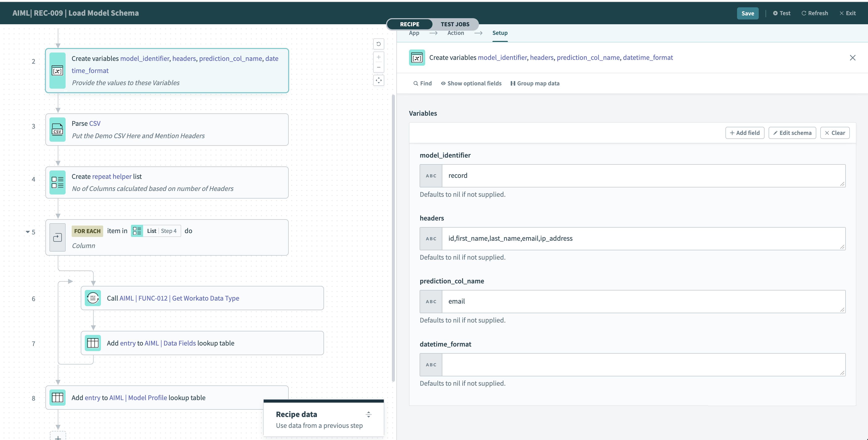This screenshot has width=868, height=440.
Task: Click the Parse CSV step icon
Action: click(57, 130)
